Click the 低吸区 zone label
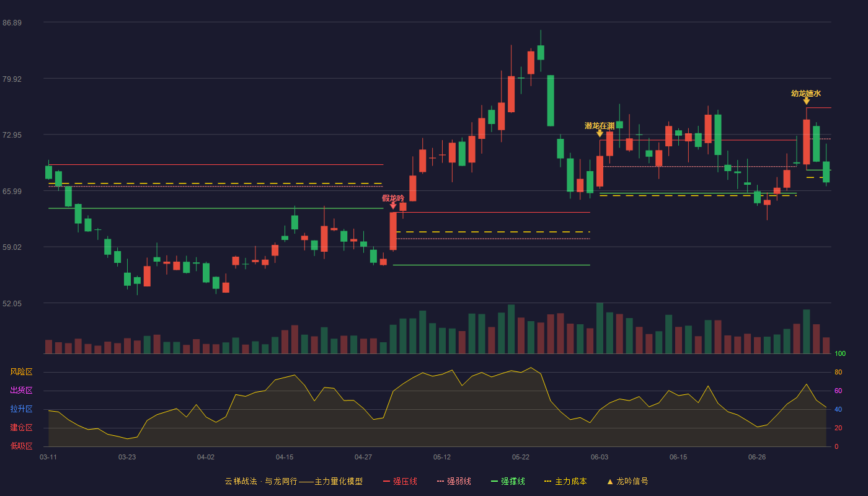Image resolution: width=868 pixels, height=496 pixels. coord(21,446)
